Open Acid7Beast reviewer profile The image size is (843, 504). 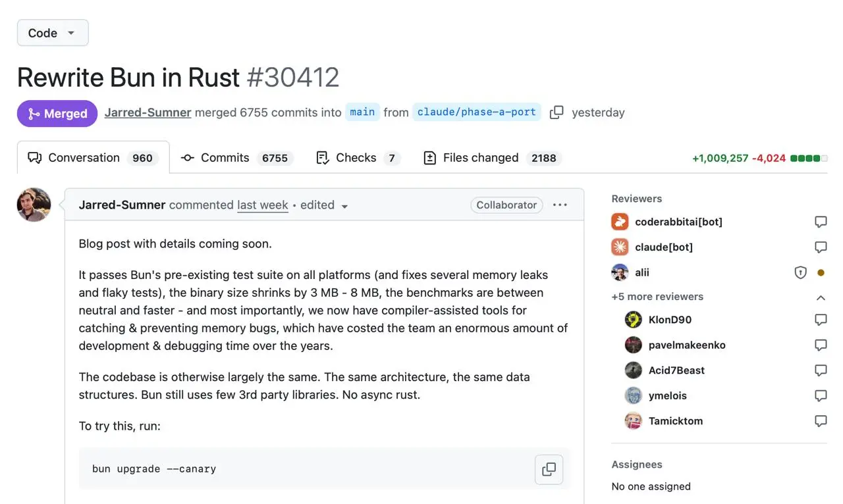676,370
